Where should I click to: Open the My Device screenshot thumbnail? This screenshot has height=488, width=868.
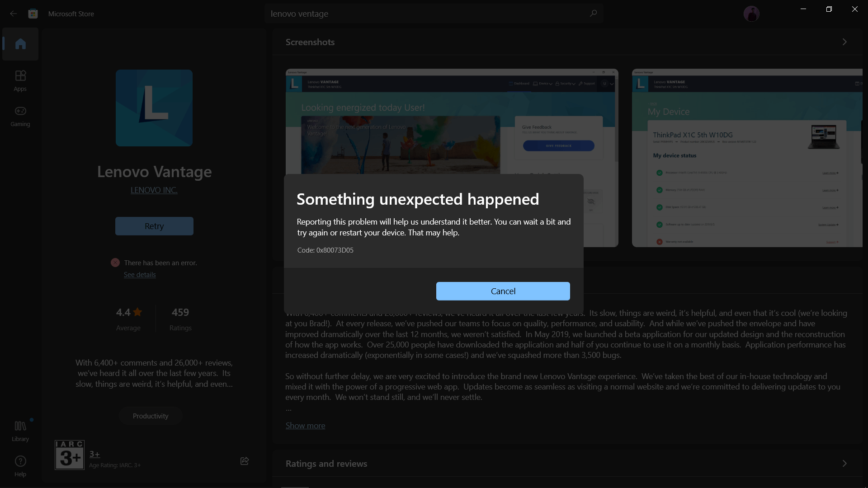point(747,158)
